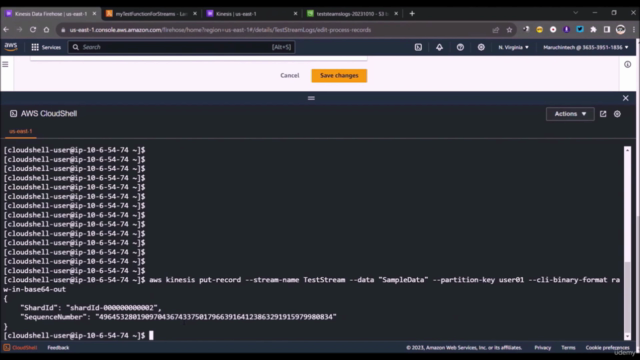Click the CloudShell terminal prompt cursor
This screenshot has width=640, height=360.
151,336
